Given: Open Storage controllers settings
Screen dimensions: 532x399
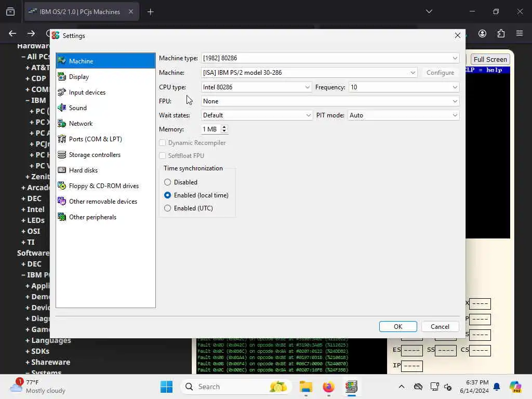Looking at the screenshot, I should tap(105, 155).
